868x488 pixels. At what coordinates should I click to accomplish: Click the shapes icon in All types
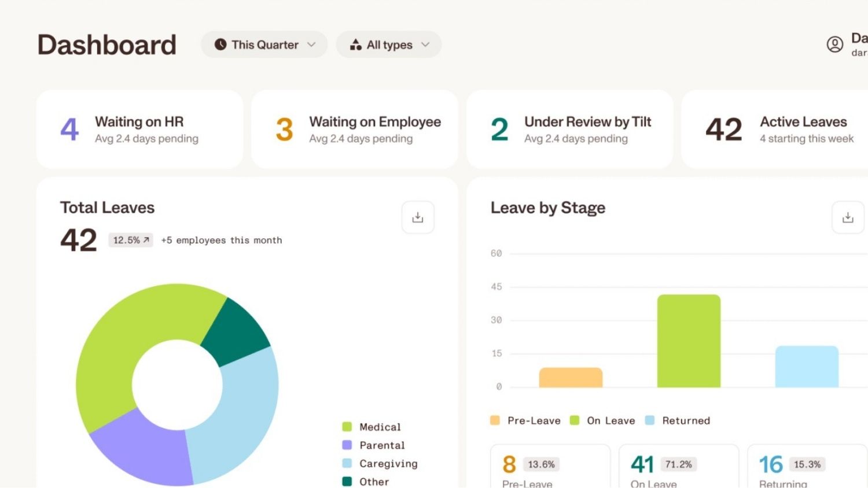[356, 45]
